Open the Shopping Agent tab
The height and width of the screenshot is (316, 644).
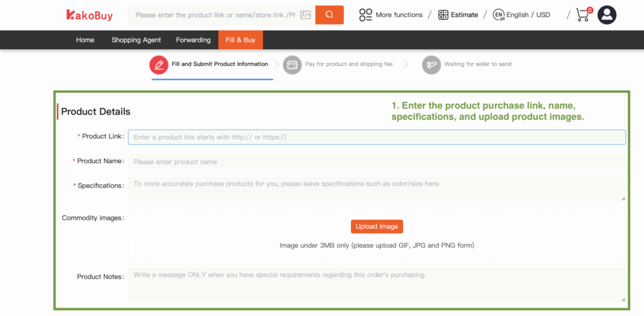pyautogui.click(x=136, y=40)
